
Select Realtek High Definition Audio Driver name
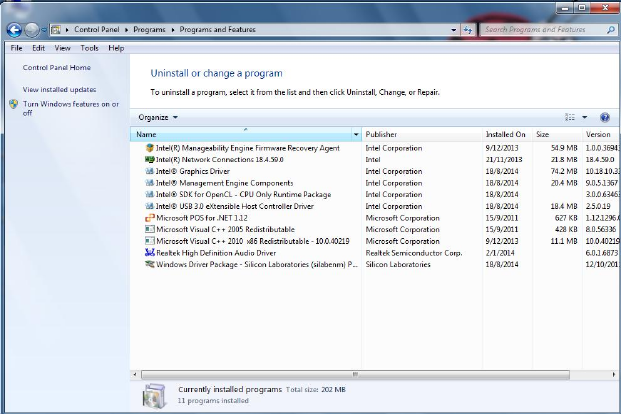click(x=216, y=253)
